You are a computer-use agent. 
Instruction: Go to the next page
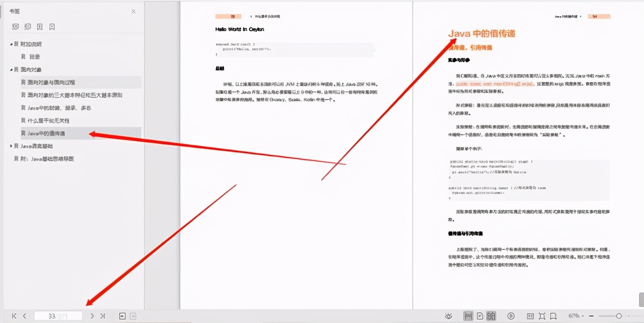pyautogui.click(x=92, y=315)
